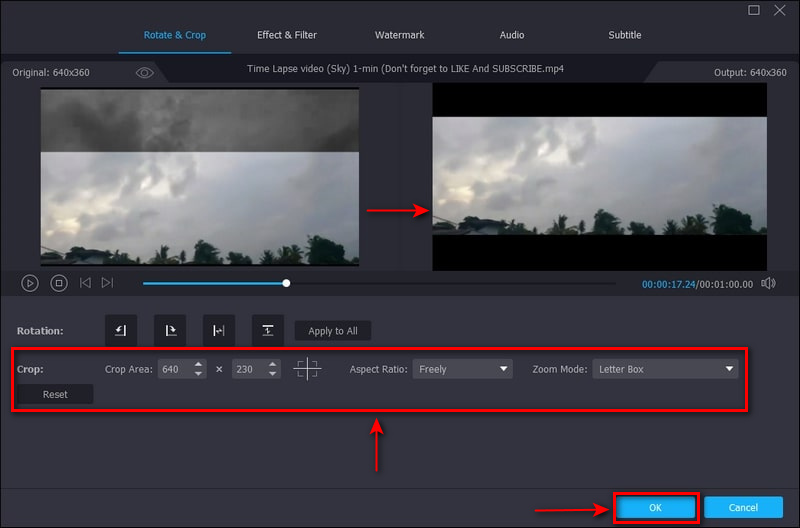Click the center crop crosshair icon
Screen dimensions: 800x528
tap(307, 369)
